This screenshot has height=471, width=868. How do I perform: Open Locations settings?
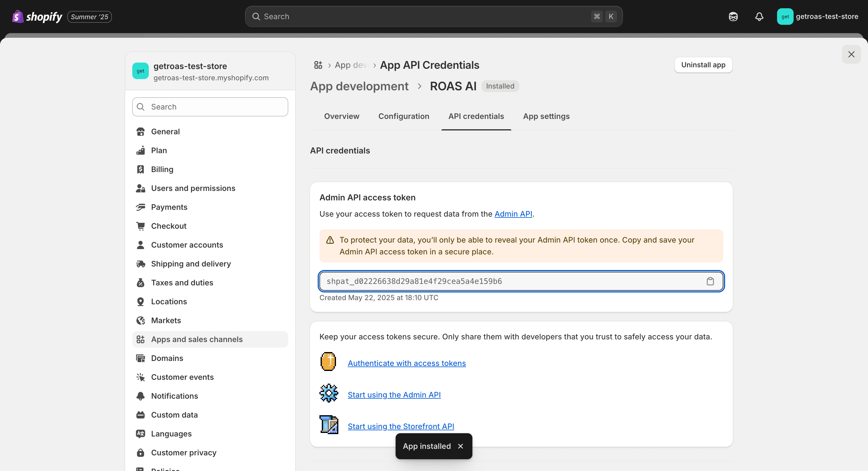pos(210,301)
